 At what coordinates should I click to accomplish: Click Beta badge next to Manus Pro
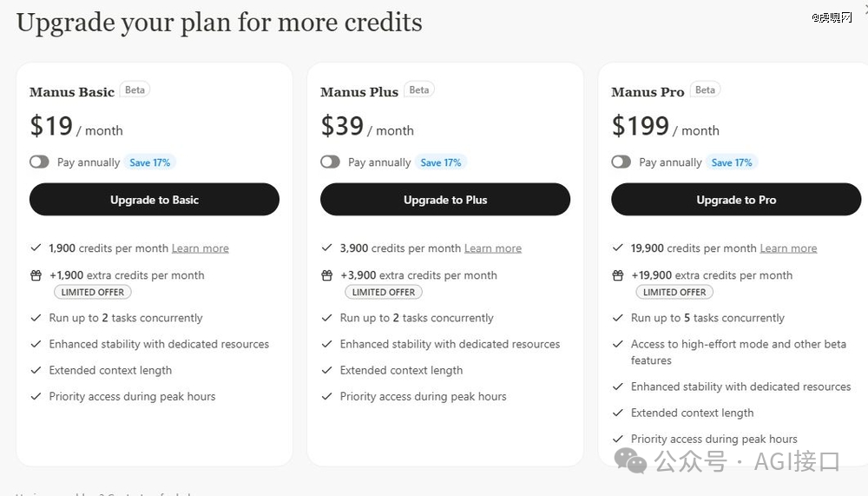[705, 89]
